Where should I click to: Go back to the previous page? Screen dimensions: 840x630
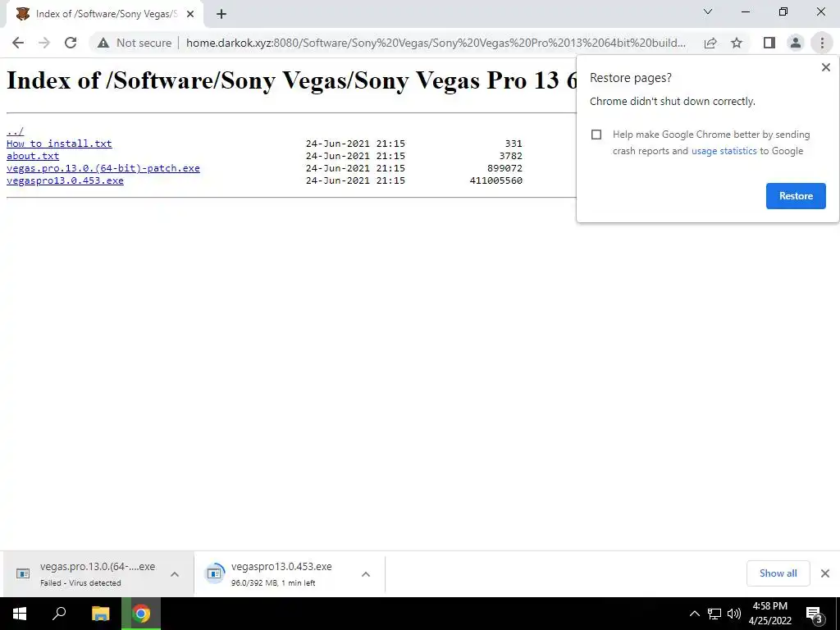(x=18, y=43)
